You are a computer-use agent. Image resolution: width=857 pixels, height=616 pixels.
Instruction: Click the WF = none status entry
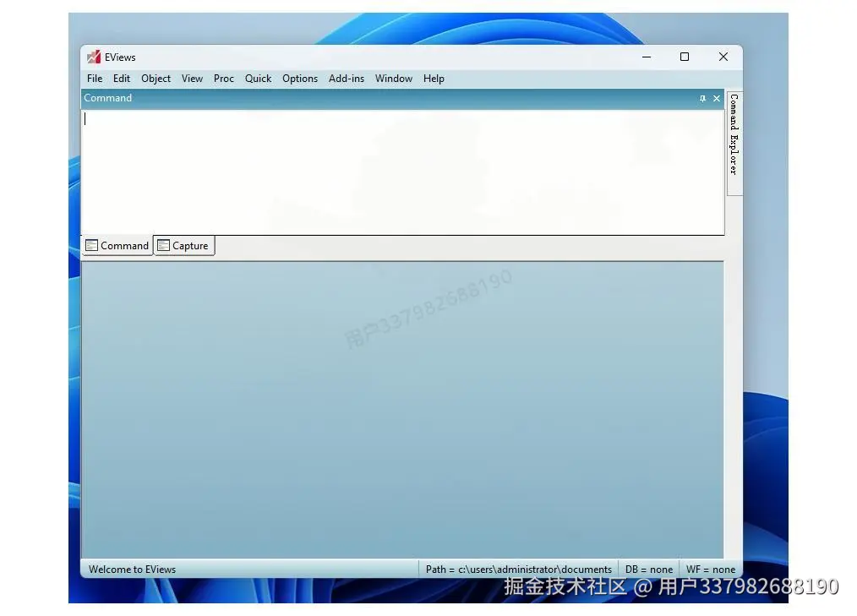(x=711, y=569)
